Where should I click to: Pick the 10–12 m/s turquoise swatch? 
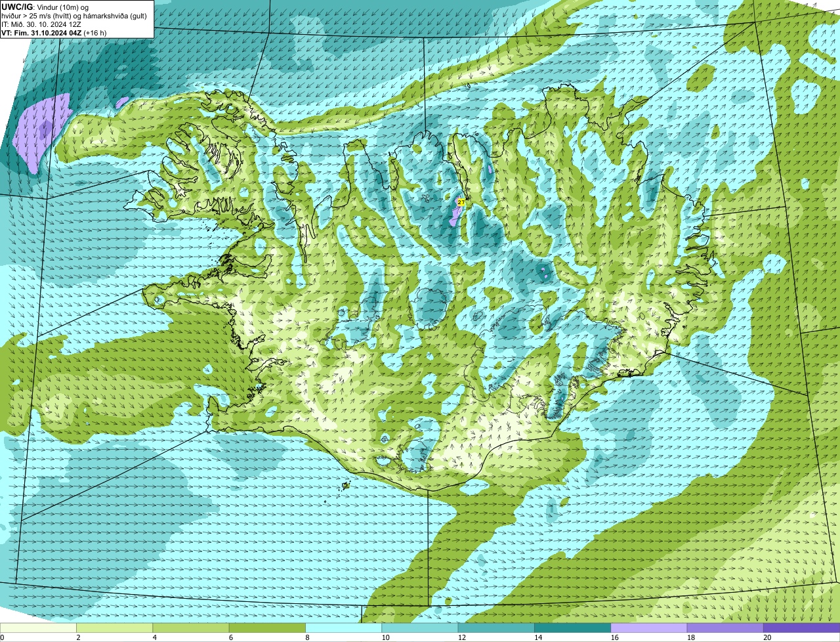click(x=420, y=628)
